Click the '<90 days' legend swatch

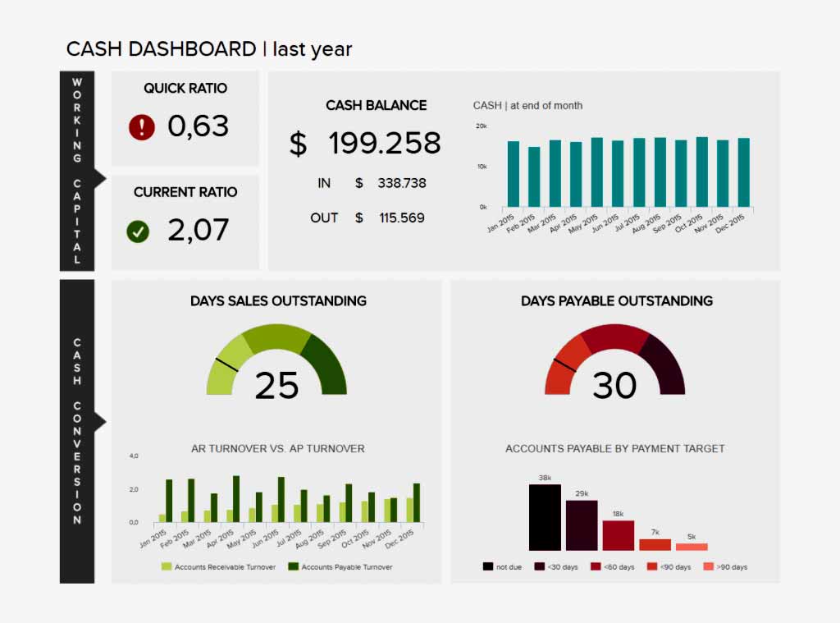(652, 566)
